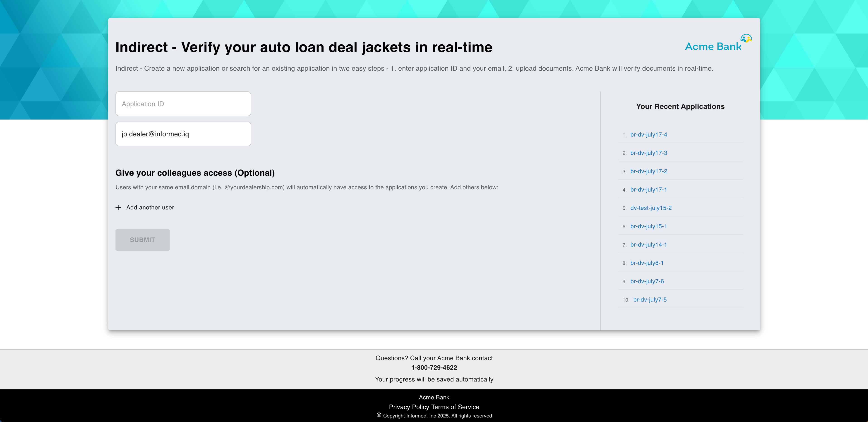Click the br-dv-july7-5 link

tap(650, 300)
